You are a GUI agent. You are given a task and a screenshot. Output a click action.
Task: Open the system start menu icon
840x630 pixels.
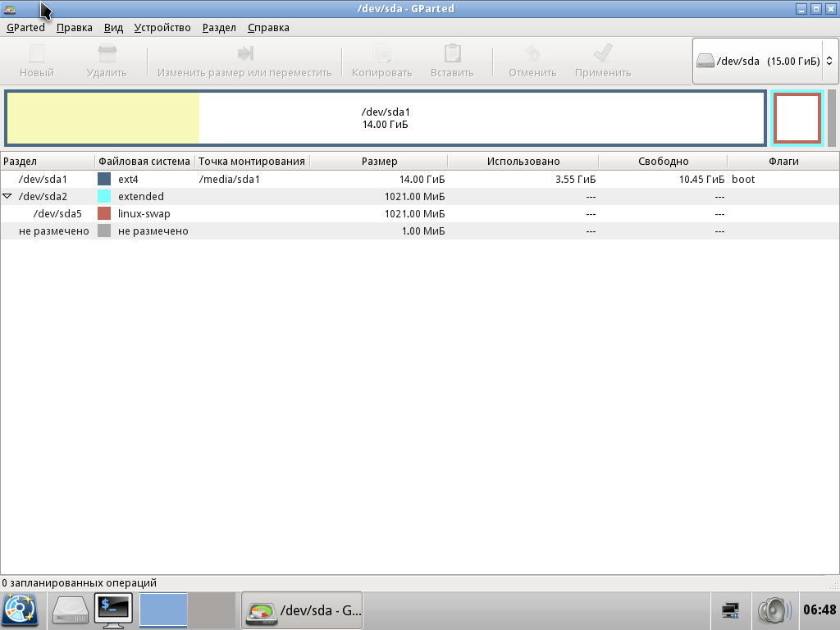21,610
